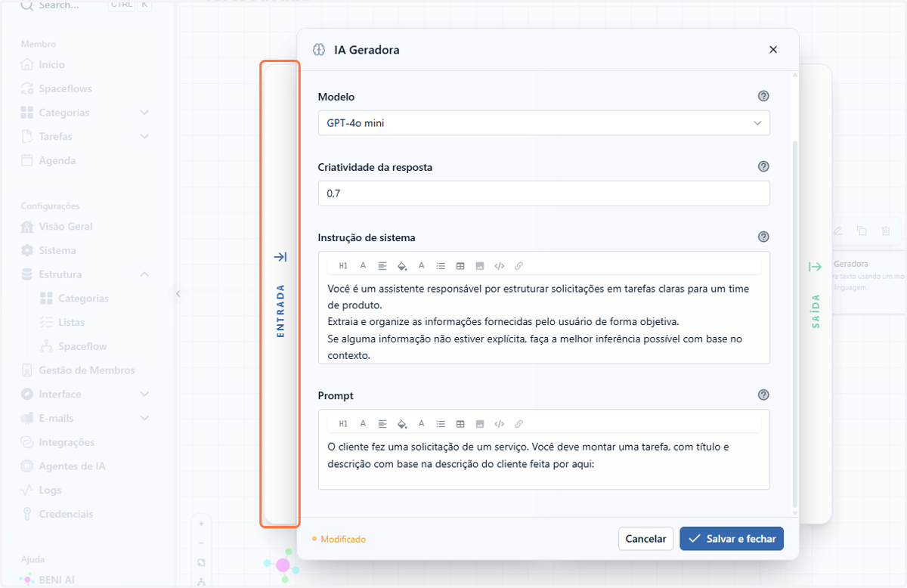The width and height of the screenshot is (907, 588).
Task: Click Cancelar button
Action: [x=646, y=539]
